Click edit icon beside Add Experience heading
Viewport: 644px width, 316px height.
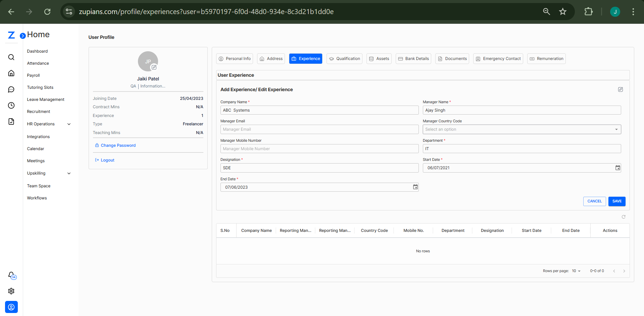pos(621,89)
